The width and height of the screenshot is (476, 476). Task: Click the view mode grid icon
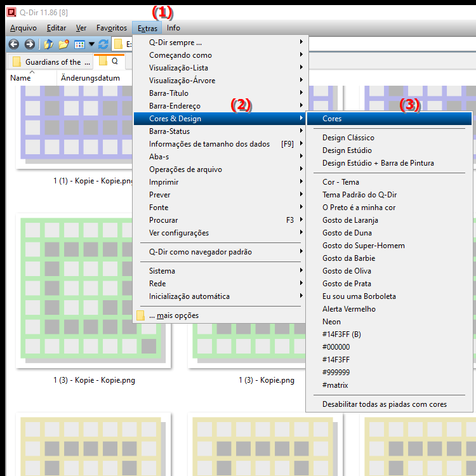click(x=79, y=44)
